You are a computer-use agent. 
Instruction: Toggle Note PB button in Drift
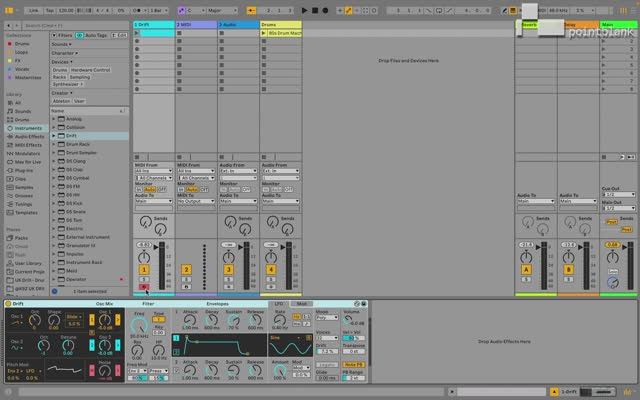click(x=353, y=364)
